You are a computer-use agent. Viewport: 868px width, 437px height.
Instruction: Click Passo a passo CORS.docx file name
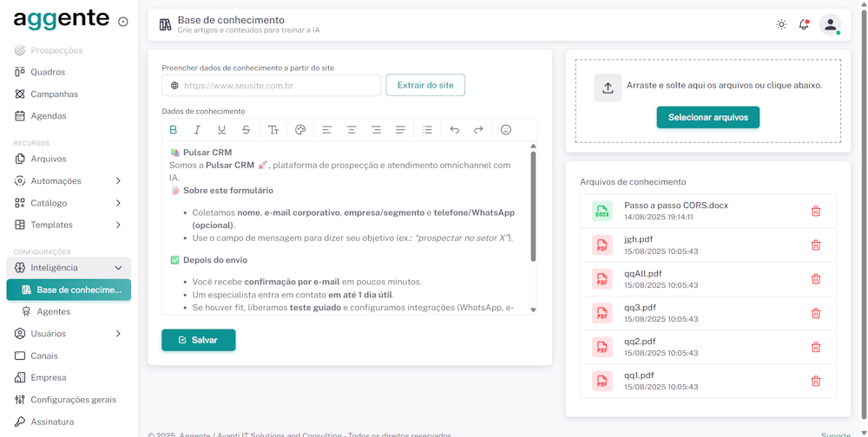[x=676, y=205]
